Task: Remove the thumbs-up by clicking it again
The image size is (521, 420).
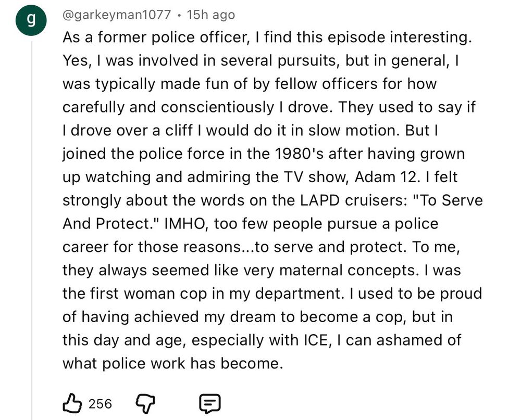Action: [73, 401]
